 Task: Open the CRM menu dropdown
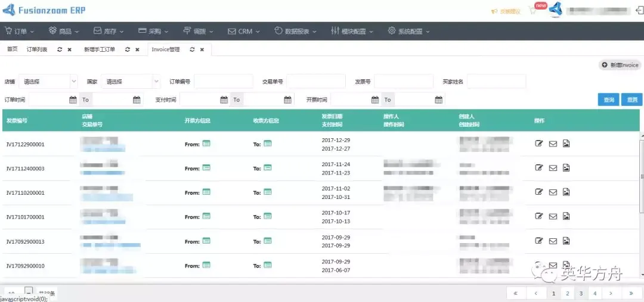tap(243, 31)
